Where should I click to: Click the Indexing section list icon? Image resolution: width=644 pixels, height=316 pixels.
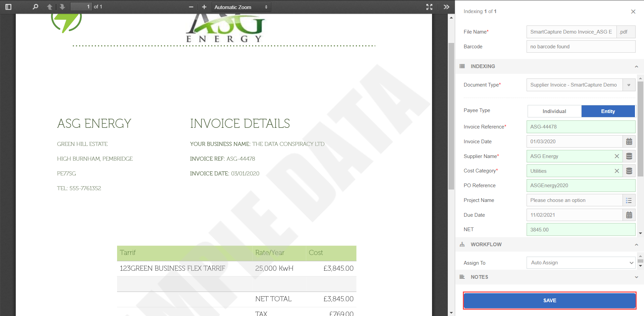click(462, 66)
